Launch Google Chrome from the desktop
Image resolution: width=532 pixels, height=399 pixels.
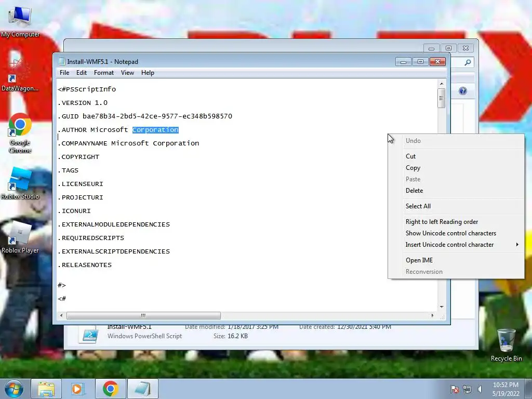(20, 132)
